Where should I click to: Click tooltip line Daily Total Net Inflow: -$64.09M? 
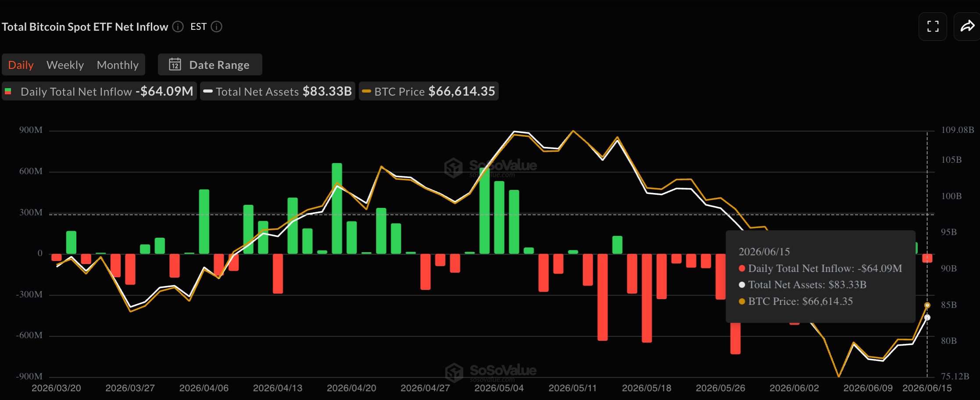820,268
